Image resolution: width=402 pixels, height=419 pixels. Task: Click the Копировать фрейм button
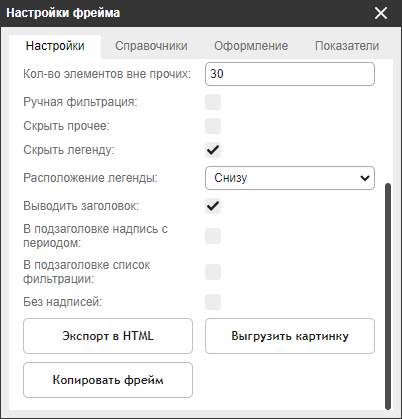pos(108,380)
